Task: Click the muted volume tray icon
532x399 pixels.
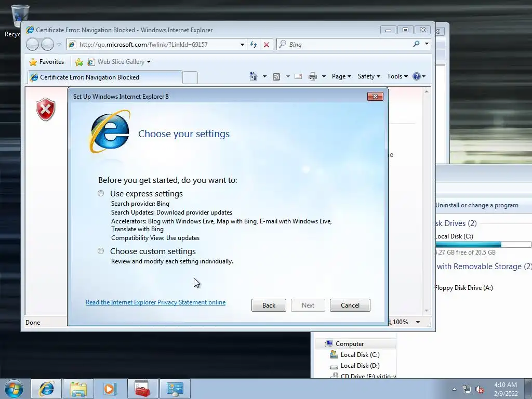Action: [480, 390]
